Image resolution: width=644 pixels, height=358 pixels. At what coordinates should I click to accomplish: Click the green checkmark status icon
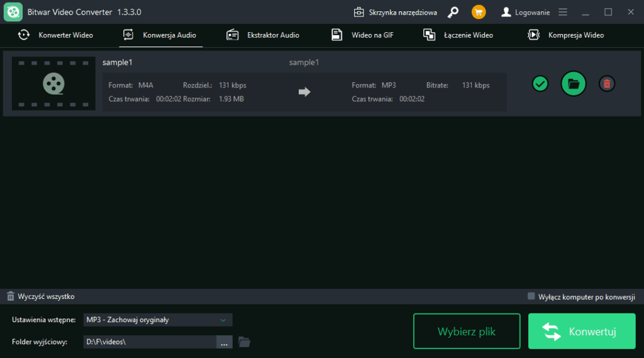540,84
